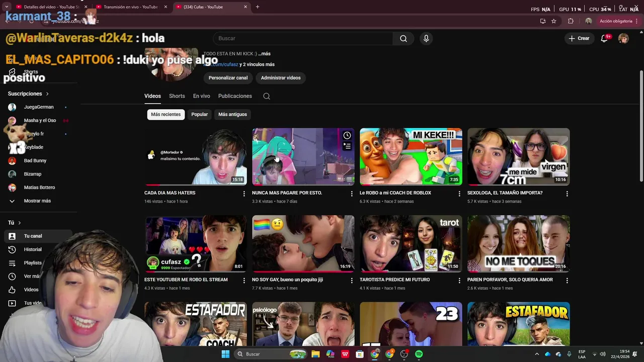
Task: Select the Popular filter chip
Action: 199,115
